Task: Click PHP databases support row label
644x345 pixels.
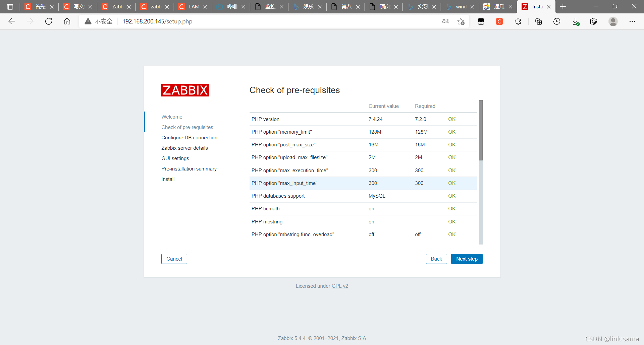Action: [278, 196]
